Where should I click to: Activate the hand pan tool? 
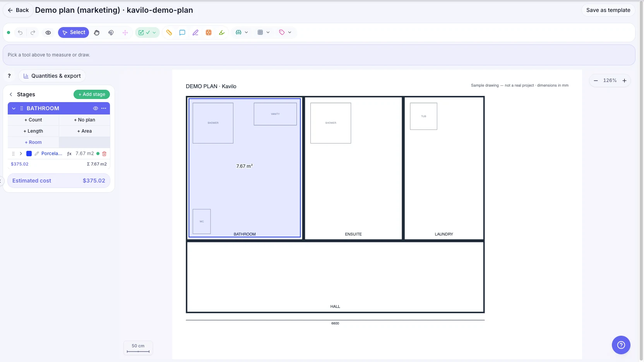click(97, 32)
